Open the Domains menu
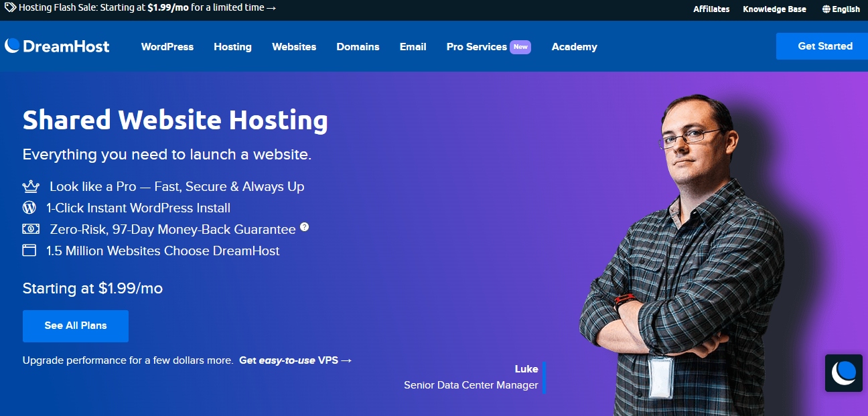The height and width of the screenshot is (416, 868). tap(358, 47)
